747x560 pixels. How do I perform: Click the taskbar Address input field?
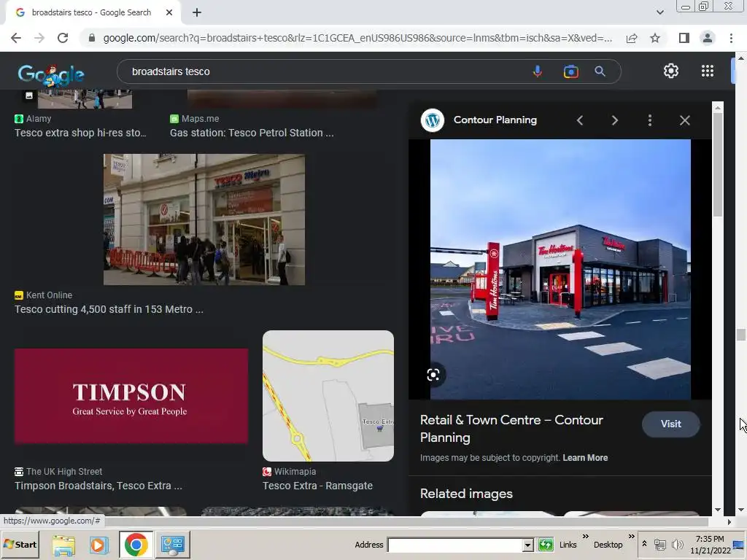pyautogui.click(x=455, y=545)
